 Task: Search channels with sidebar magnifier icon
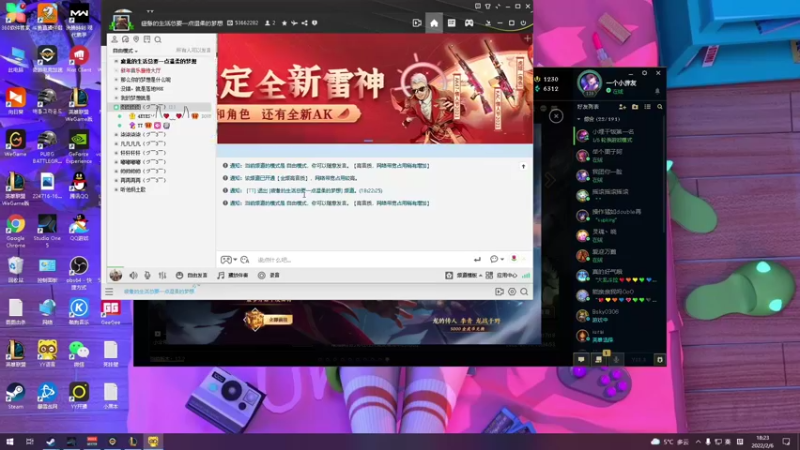coord(158,39)
